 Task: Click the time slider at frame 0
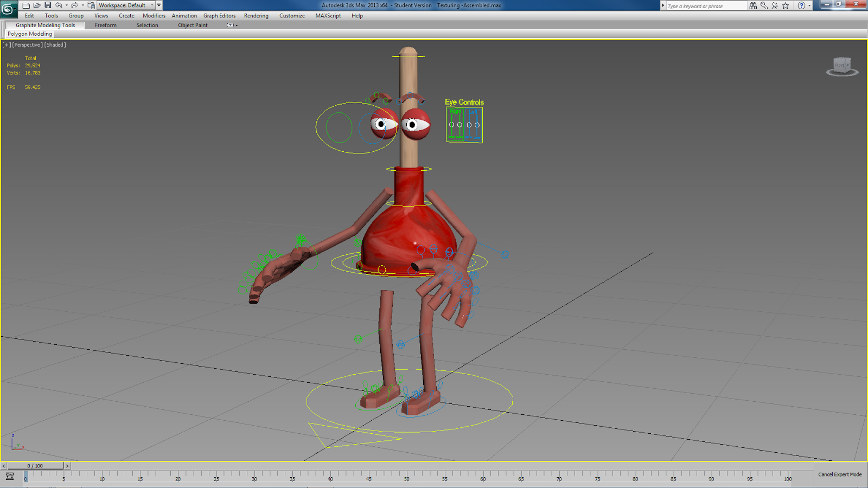(x=25, y=477)
